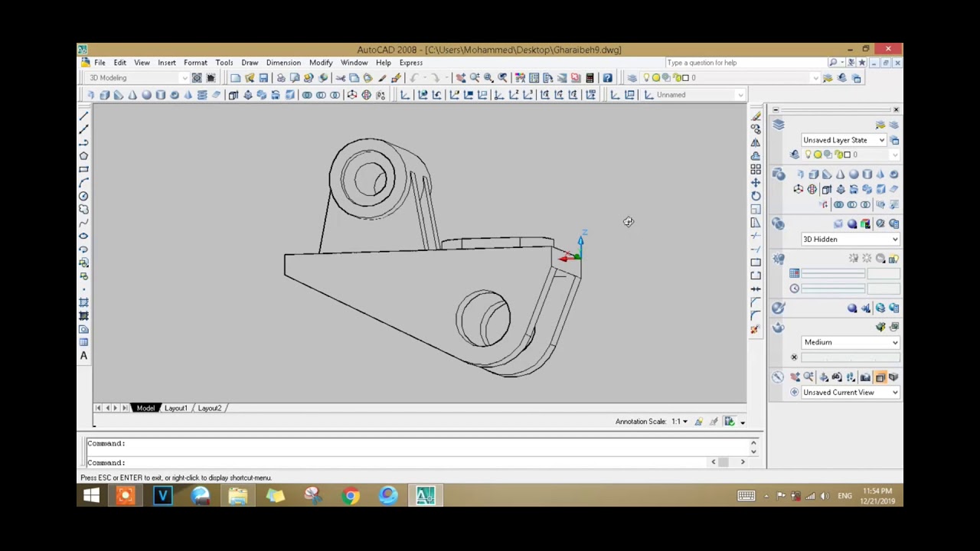Toggle lightbulb layer on/off in Layers toolbar

(x=647, y=78)
